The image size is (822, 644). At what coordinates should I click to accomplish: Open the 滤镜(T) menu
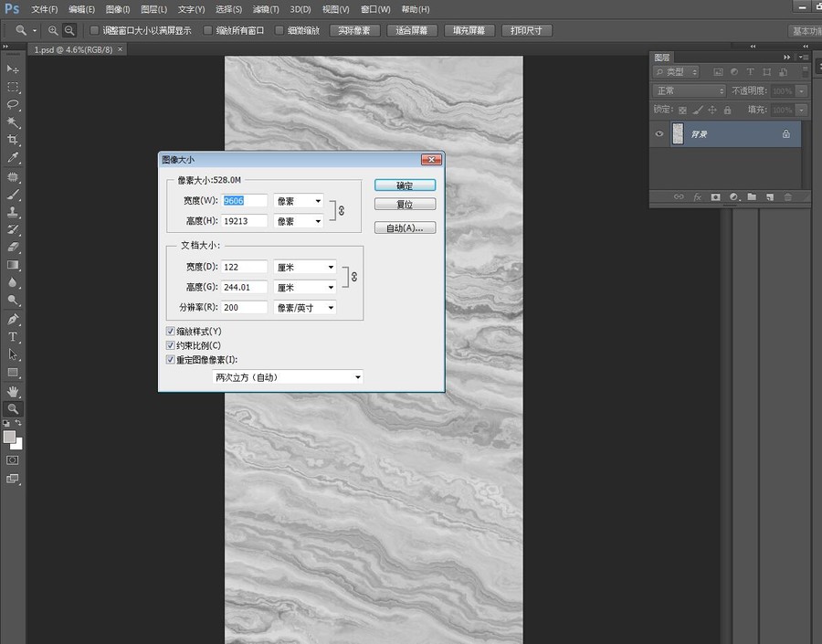(266, 9)
